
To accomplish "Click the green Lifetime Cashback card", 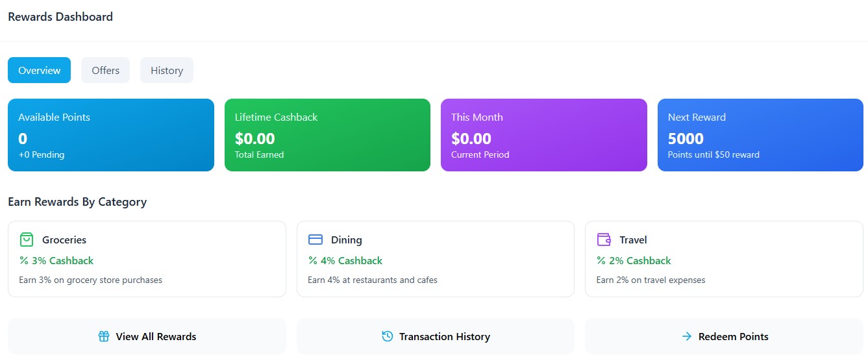I will pyautogui.click(x=327, y=135).
